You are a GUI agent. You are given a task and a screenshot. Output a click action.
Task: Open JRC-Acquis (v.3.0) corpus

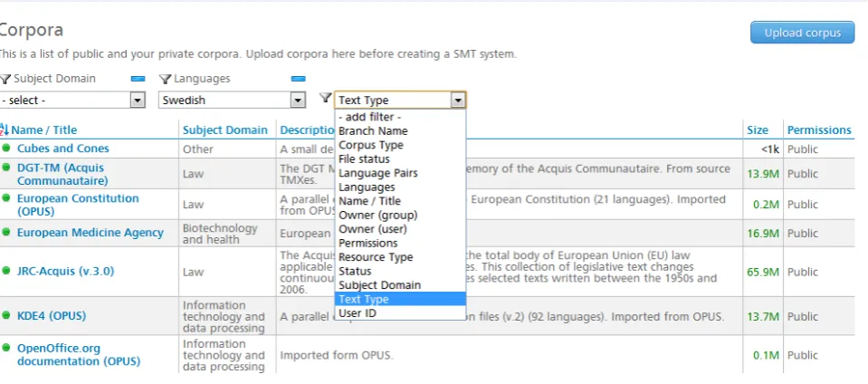pyautogui.click(x=66, y=272)
